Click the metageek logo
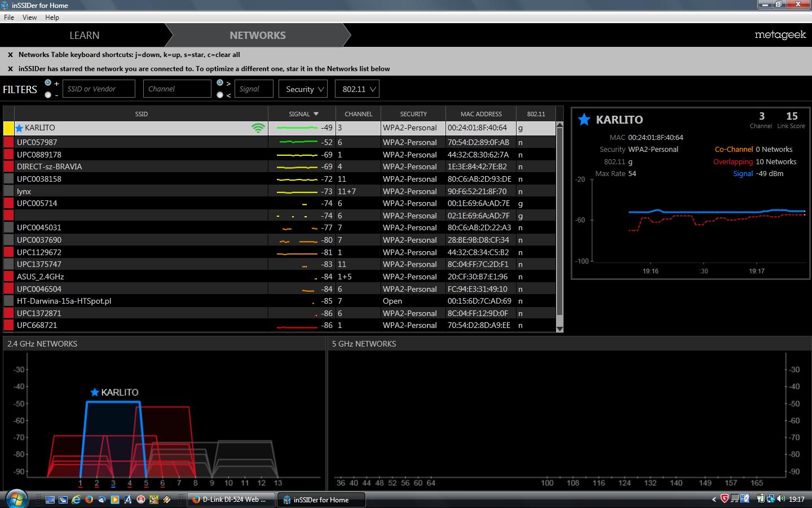Image resolution: width=812 pixels, height=508 pixels. pyautogui.click(x=780, y=35)
